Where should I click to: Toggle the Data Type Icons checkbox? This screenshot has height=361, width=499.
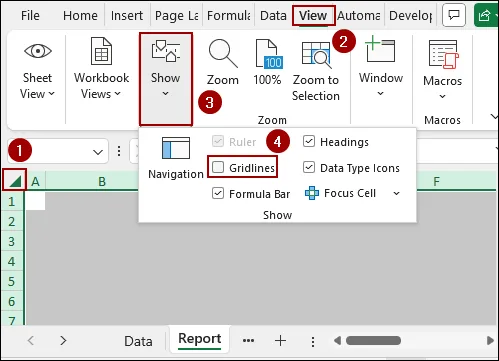coord(309,167)
